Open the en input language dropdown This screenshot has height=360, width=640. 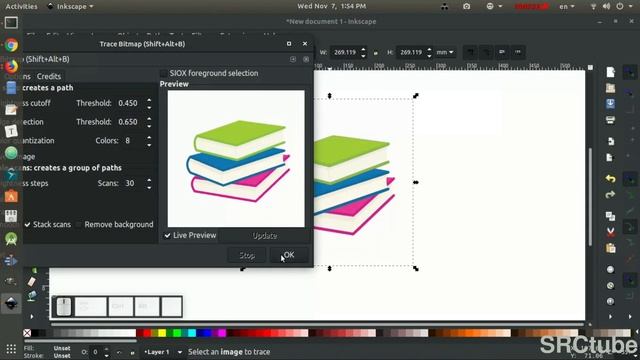click(567, 6)
